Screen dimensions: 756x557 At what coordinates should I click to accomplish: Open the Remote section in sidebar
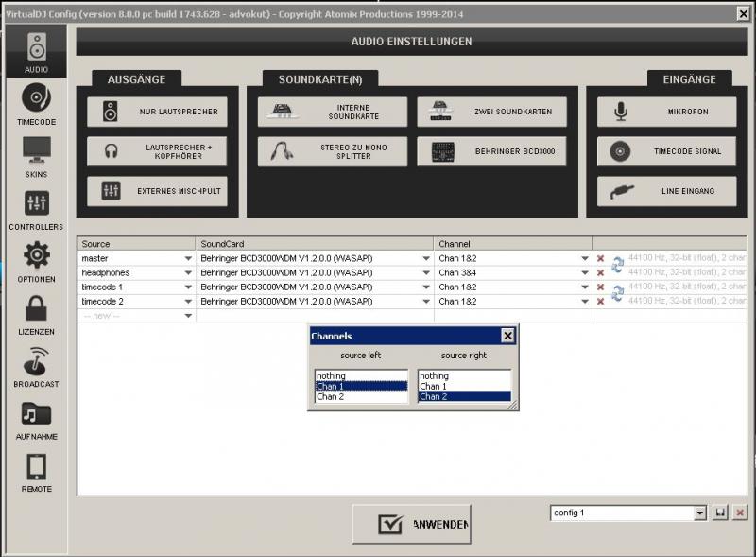click(x=36, y=472)
